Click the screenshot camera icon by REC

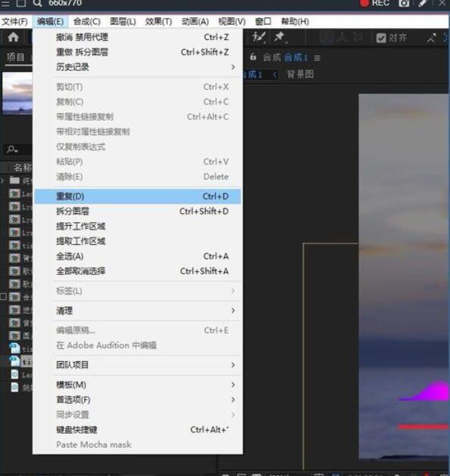(x=404, y=3)
